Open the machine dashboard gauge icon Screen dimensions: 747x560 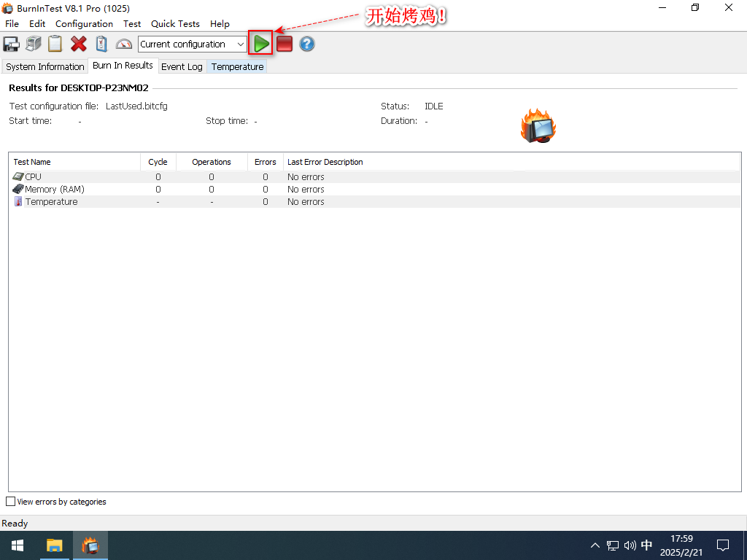124,44
